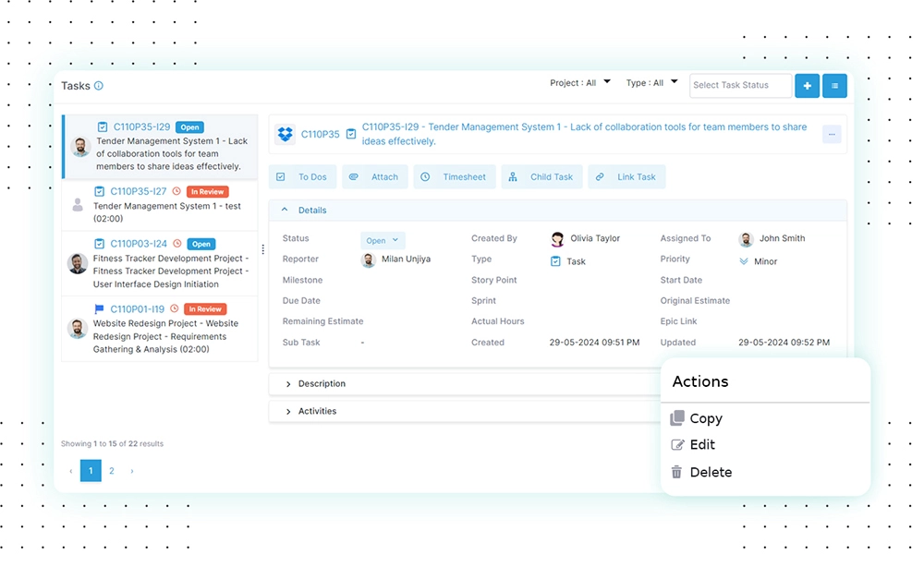The image size is (924, 567).
Task: Click the Child Task hierarchy icon
Action: click(x=513, y=176)
